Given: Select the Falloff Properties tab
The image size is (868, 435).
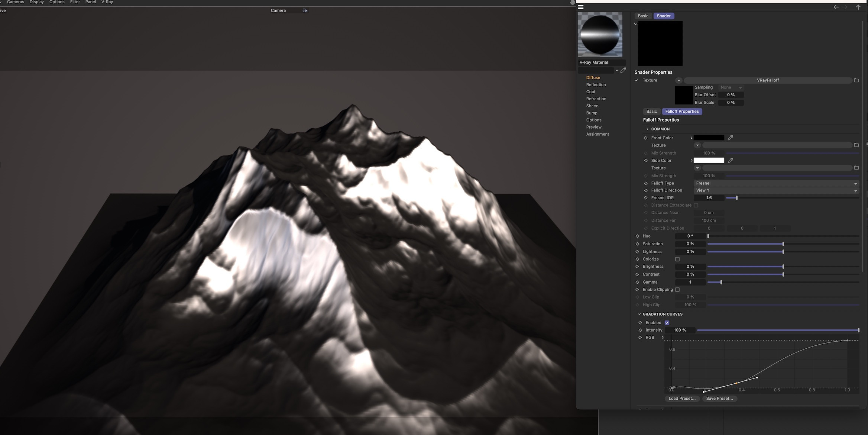Looking at the screenshot, I should (682, 112).
